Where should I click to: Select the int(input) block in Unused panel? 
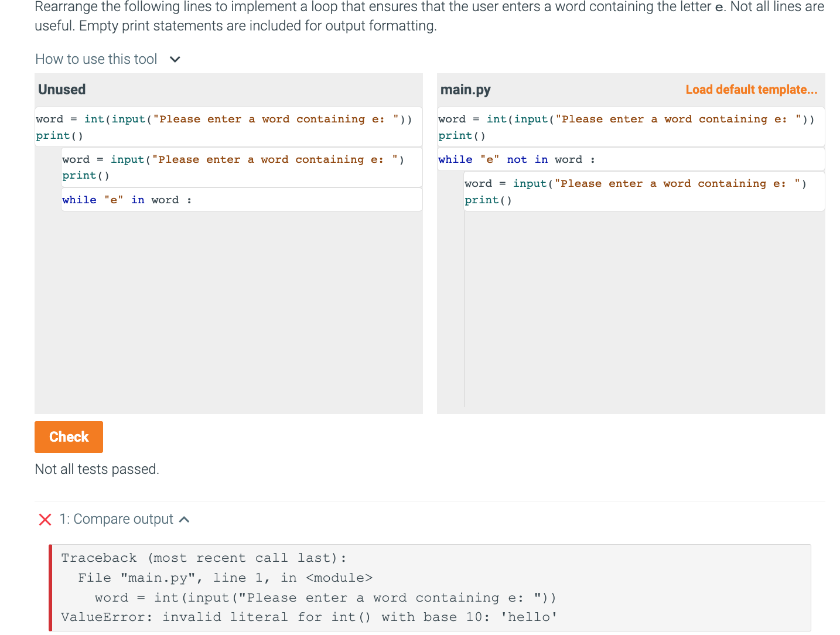point(228,127)
